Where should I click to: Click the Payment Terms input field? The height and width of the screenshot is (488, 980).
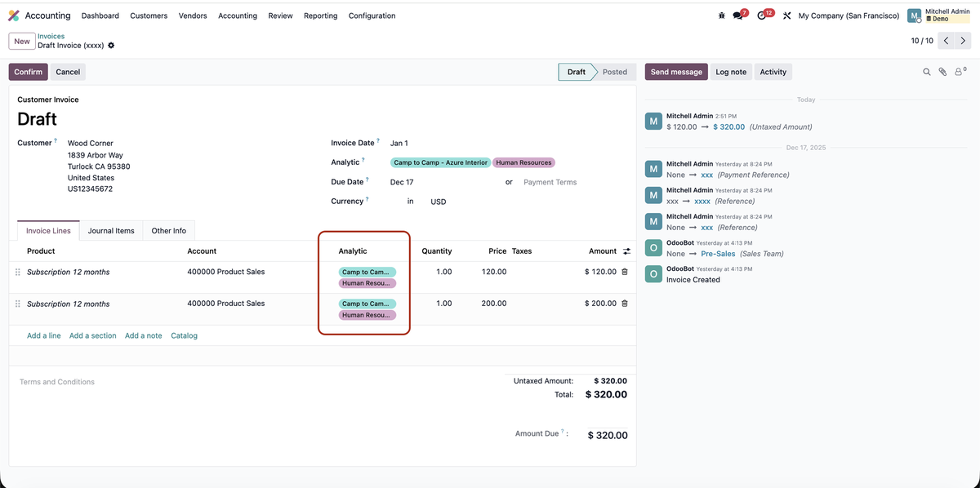click(x=563, y=182)
